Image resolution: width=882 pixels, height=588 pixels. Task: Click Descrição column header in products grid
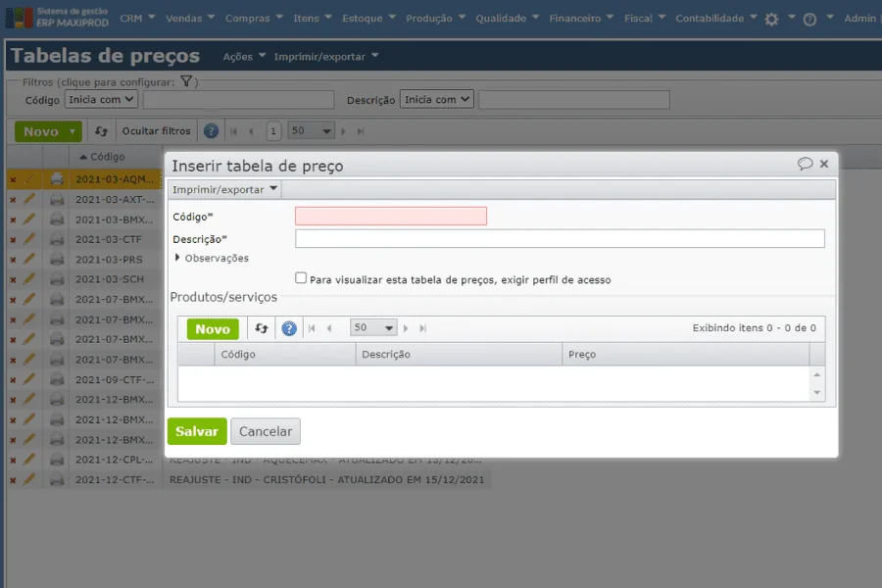point(459,354)
